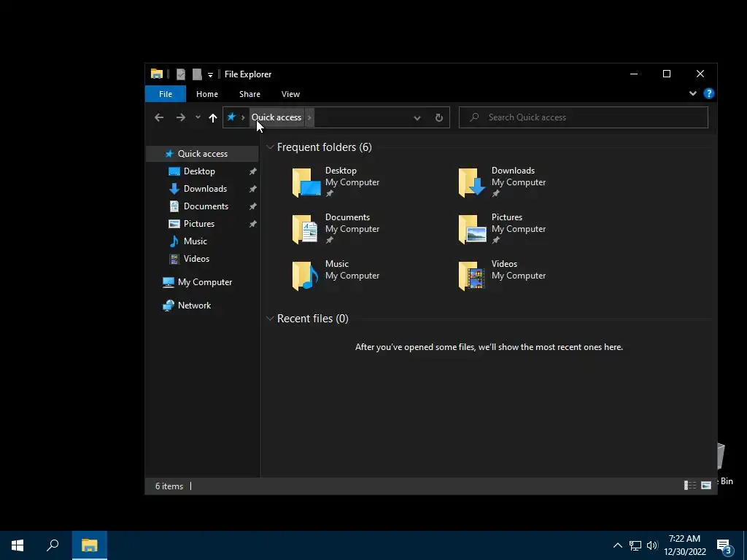Viewport: 747px width, 560px height.
Task: Open Downloads in the navigation pane
Action: click(205, 189)
